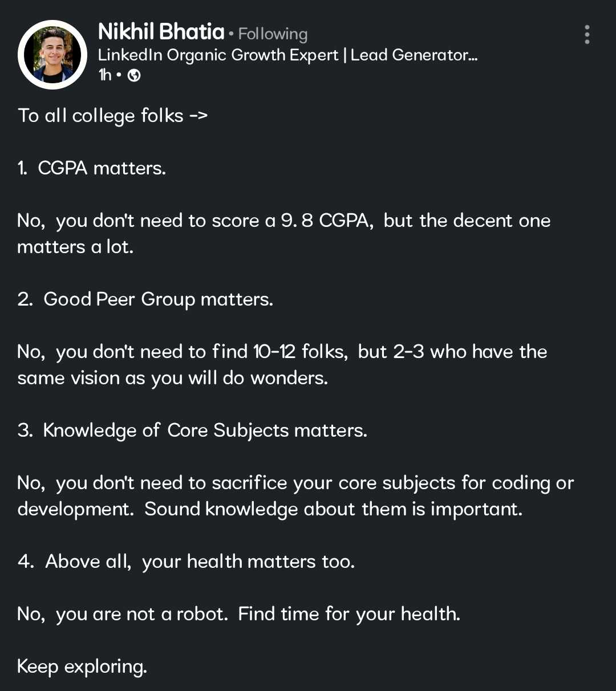The width and height of the screenshot is (616, 691).
Task: Click the paragraph about sacrificing core subjects
Action: [x=295, y=483]
